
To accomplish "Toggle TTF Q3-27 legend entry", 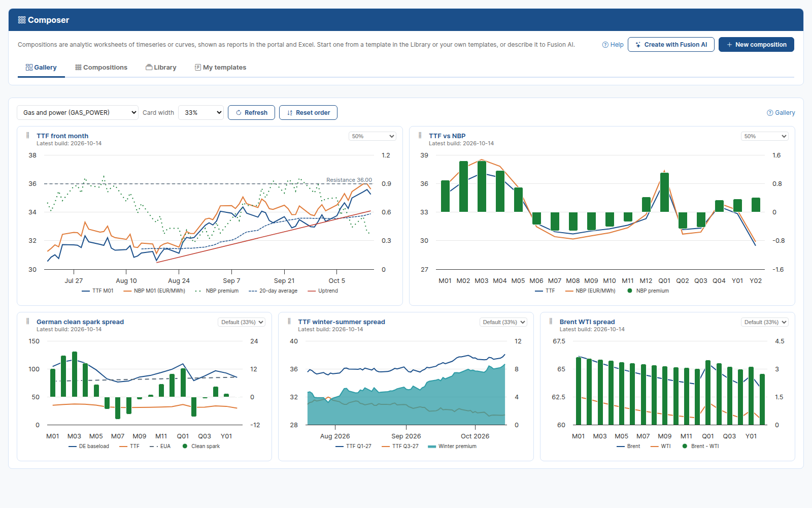I will tap(400, 447).
